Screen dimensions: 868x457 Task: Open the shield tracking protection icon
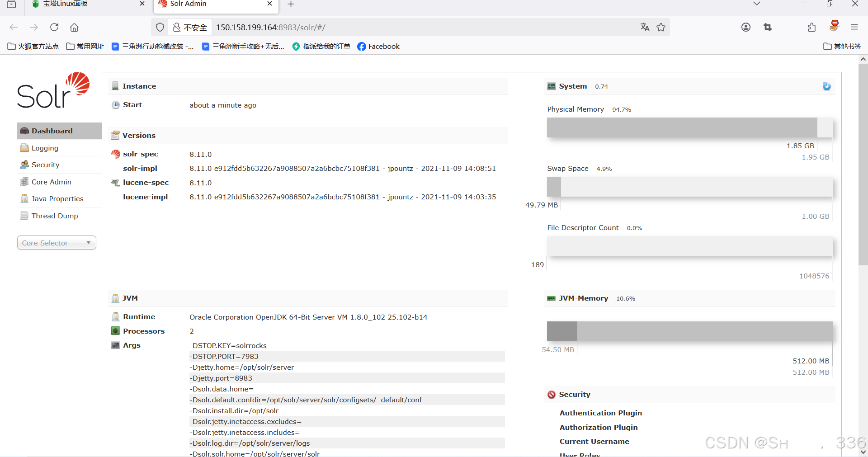(160, 27)
